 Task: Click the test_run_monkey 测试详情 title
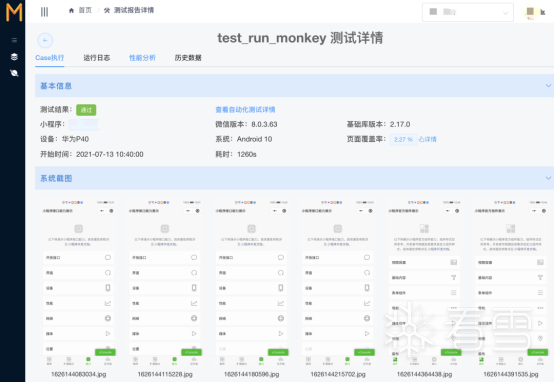(x=300, y=38)
